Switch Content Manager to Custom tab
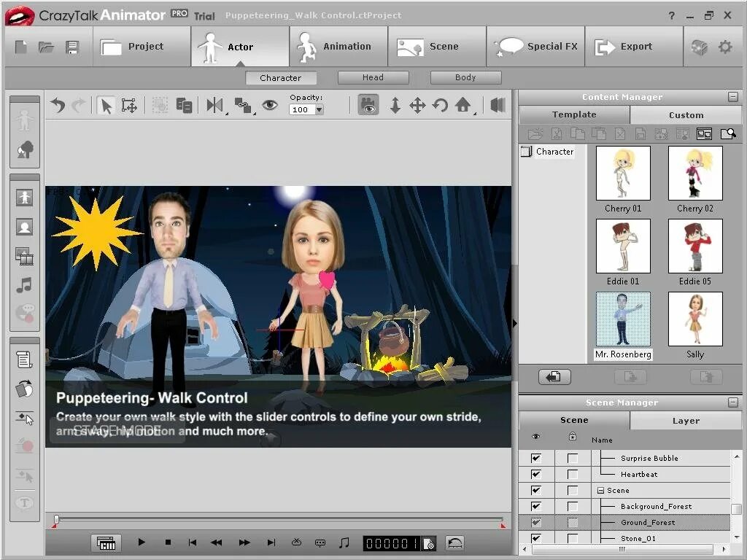The image size is (747, 560). tap(686, 114)
